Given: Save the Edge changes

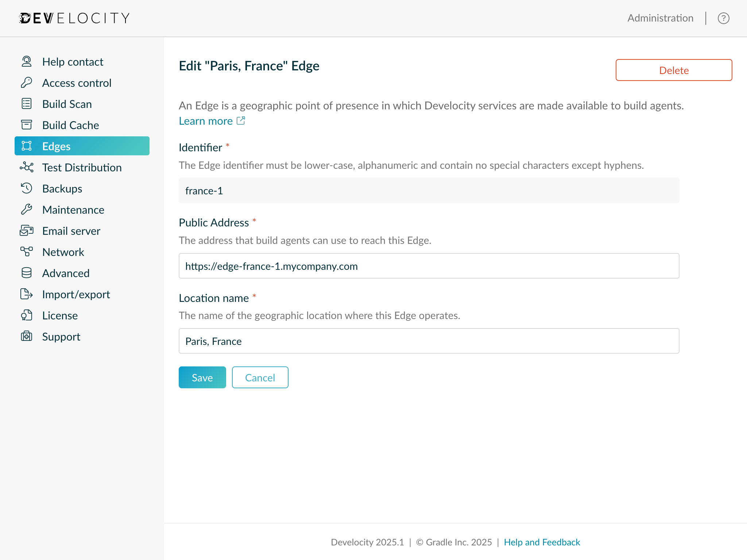Looking at the screenshot, I should (x=202, y=377).
